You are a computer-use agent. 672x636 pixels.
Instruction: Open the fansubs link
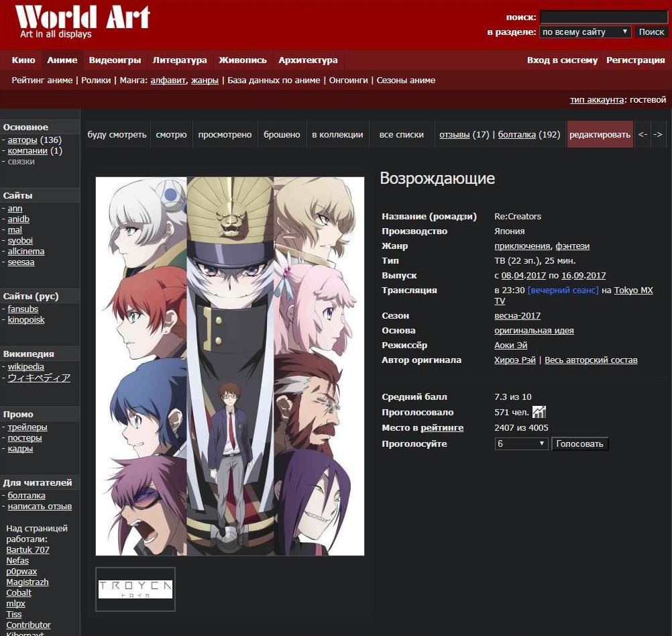(23, 309)
